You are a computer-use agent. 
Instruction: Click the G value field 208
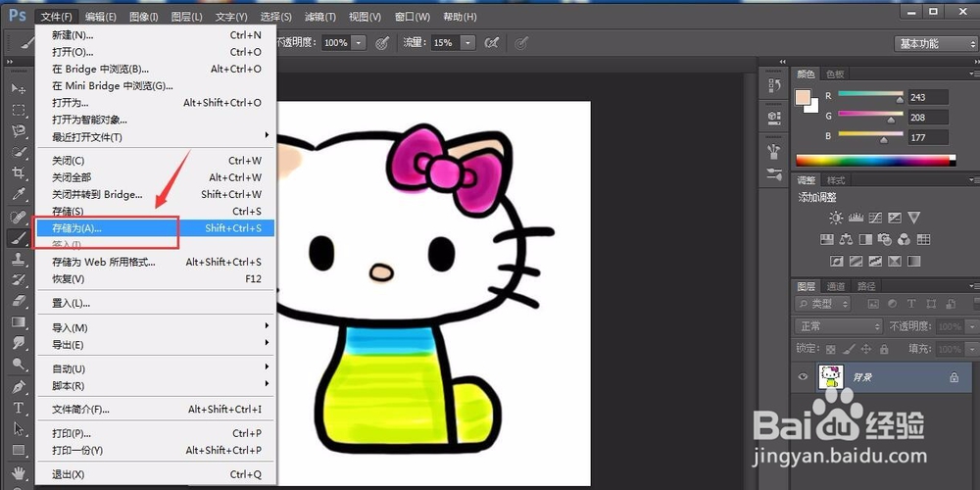pos(927,117)
